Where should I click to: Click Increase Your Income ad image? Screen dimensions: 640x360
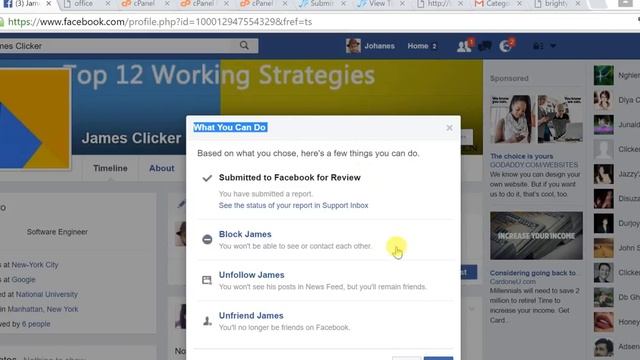pos(536,236)
